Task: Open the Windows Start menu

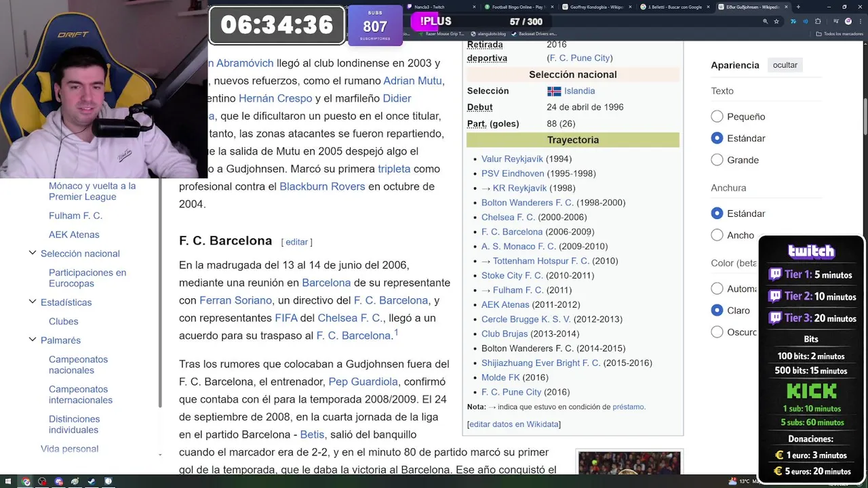Action: point(8,482)
